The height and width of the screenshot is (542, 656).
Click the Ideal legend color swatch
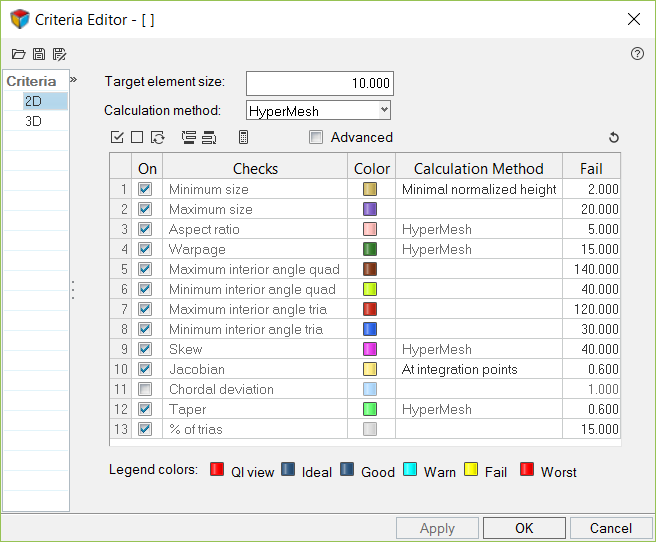tap(288, 469)
